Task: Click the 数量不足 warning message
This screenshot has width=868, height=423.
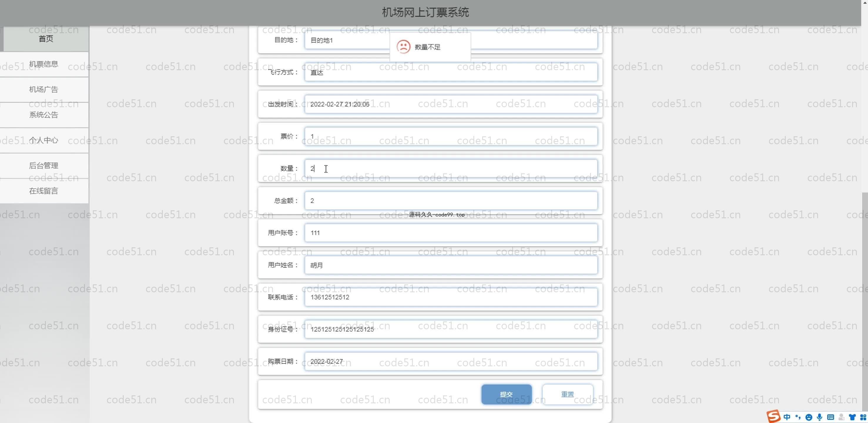Action: tap(427, 47)
